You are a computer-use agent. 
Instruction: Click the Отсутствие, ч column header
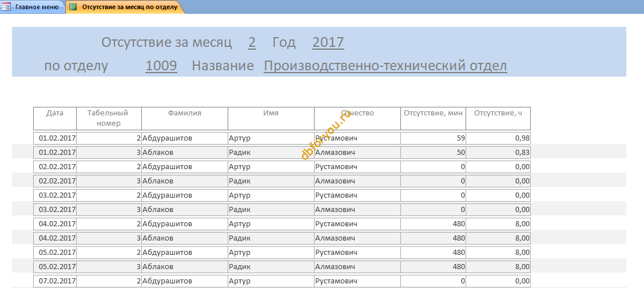498,118
